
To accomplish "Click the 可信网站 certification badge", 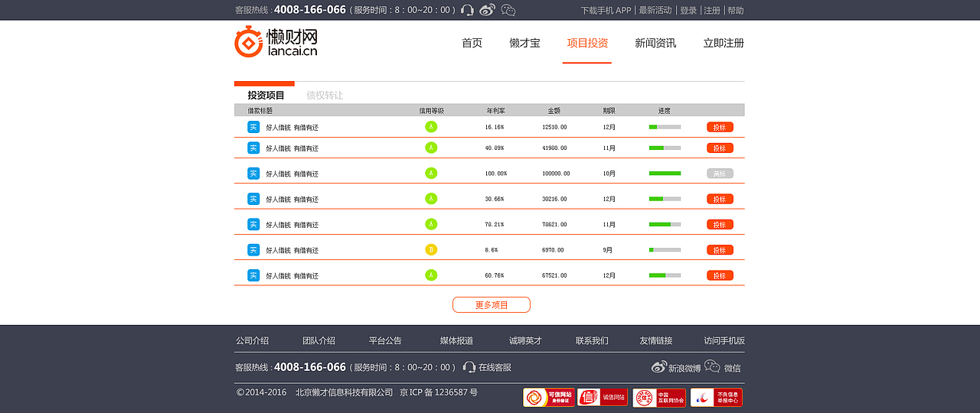I will pyautogui.click(x=549, y=398).
